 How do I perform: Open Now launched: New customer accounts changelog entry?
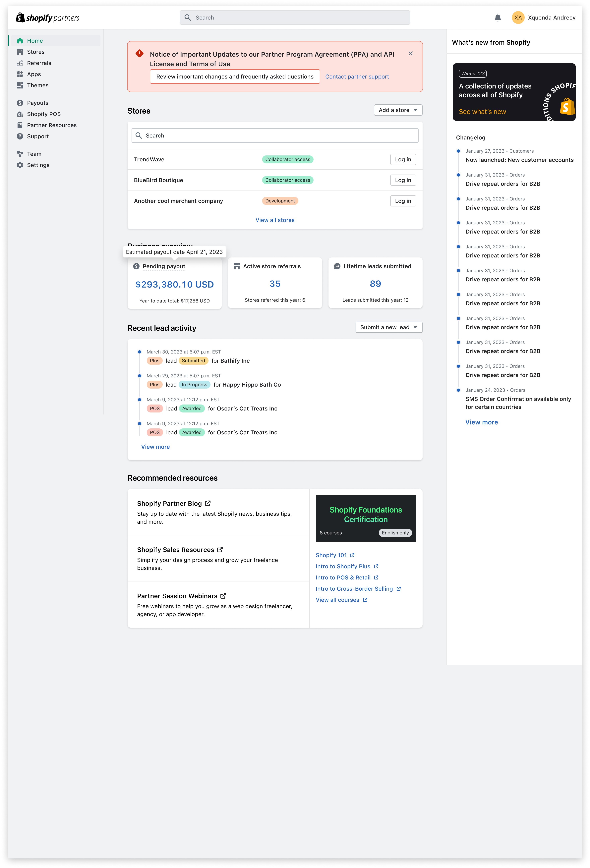pyautogui.click(x=519, y=160)
